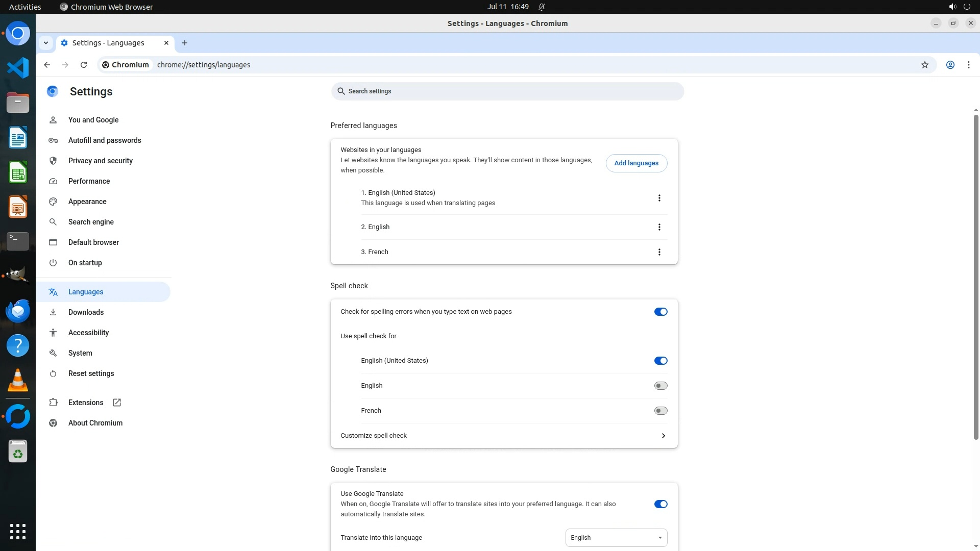
Task: Click the profile avatar icon in toolbar
Action: click(950, 65)
